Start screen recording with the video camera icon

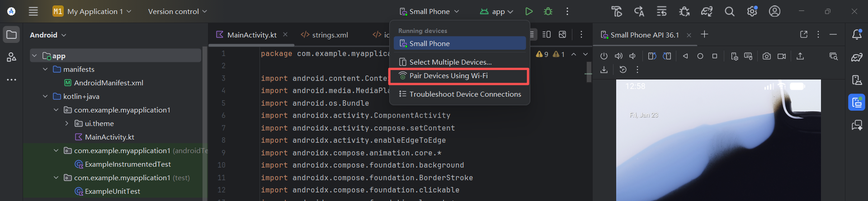pos(782,56)
